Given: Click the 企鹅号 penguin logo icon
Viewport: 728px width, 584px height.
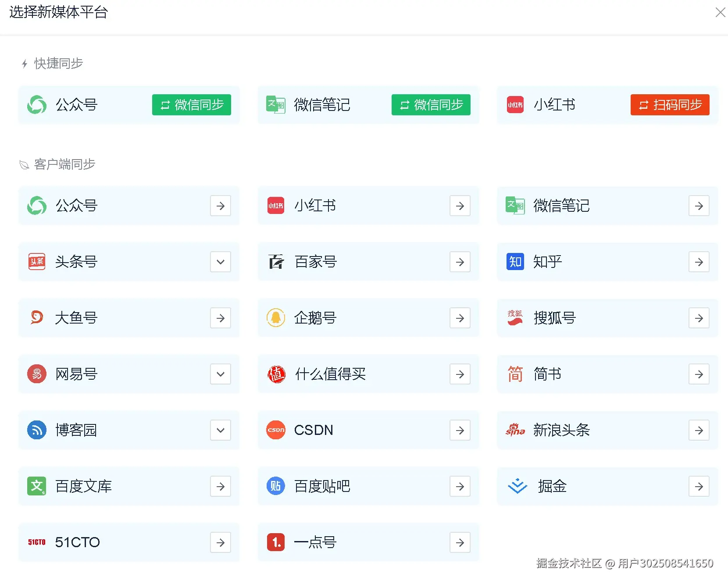Looking at the screenshot, I should [x=276, y=318].
